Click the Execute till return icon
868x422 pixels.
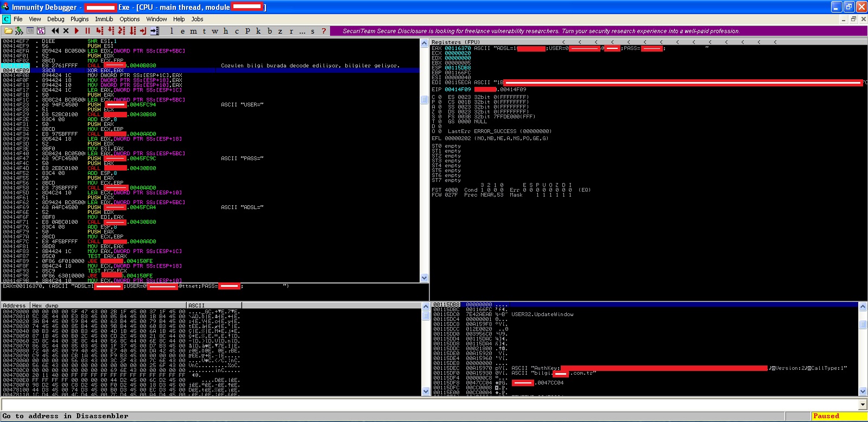point(143,31)
